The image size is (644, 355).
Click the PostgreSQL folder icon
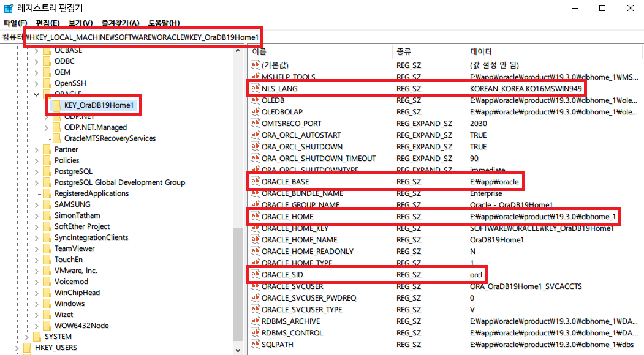pyautogui.click(x=47, y=171)
